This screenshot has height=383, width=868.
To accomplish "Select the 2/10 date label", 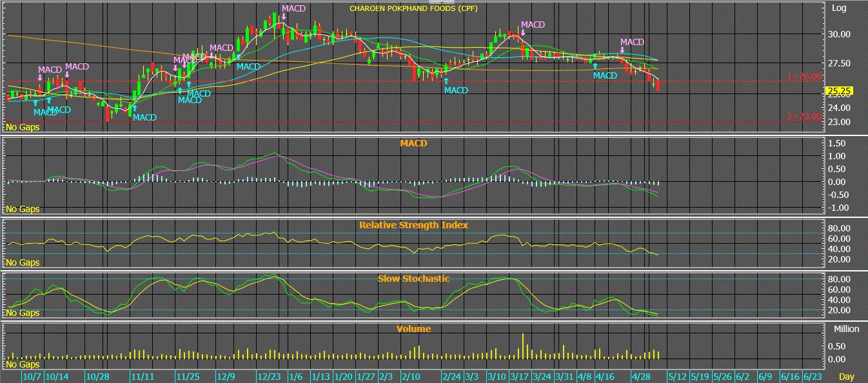I will click(411, 377).
